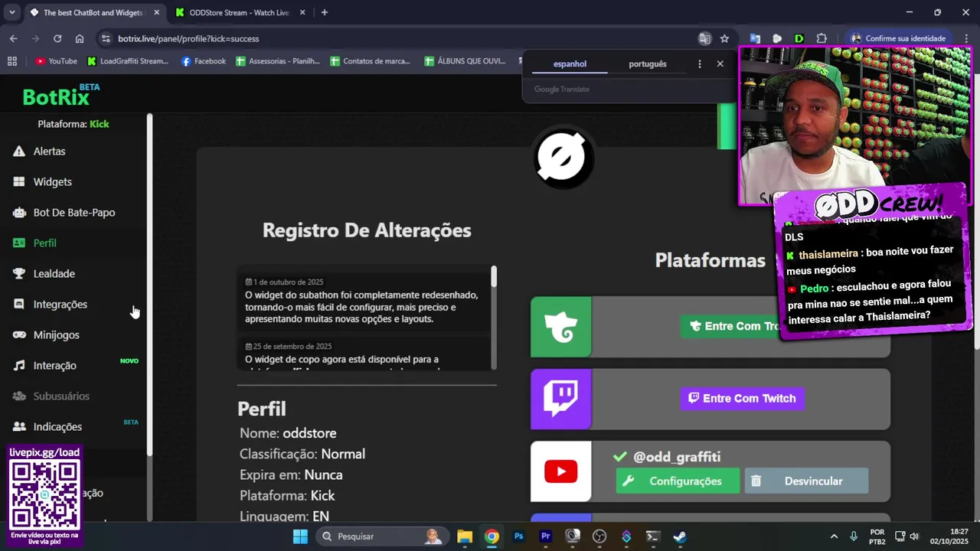
Task: Click Desvincular to unlink YouTube
Action: coord(806,481)
